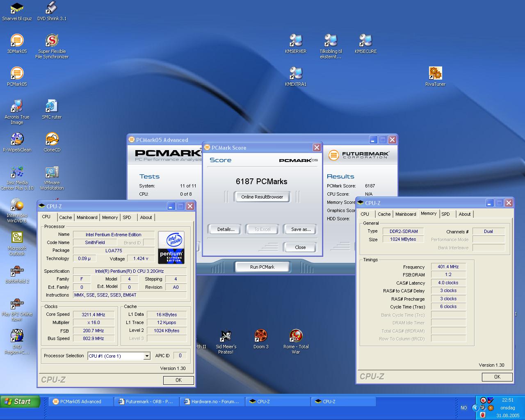Click the Futuremark Corporation logo

tap(360, 155)
